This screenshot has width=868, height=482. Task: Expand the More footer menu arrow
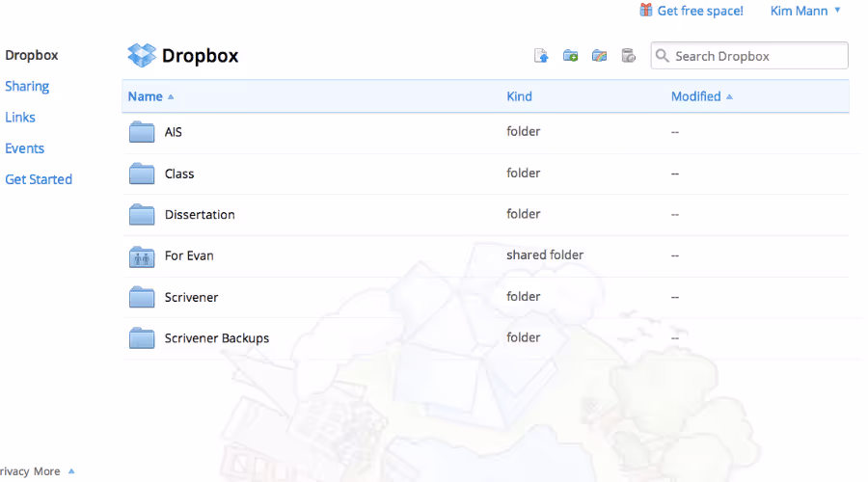(x=70, y=471)
